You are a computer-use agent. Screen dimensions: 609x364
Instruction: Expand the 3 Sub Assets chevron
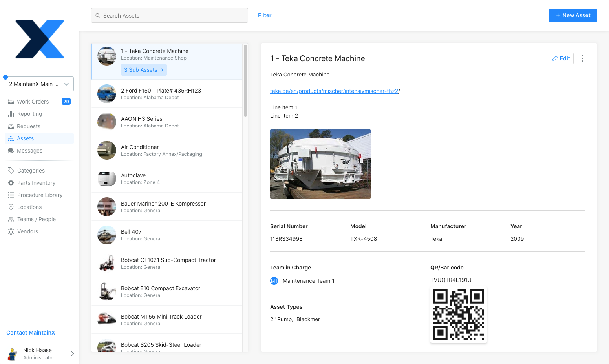click(162, 70)
